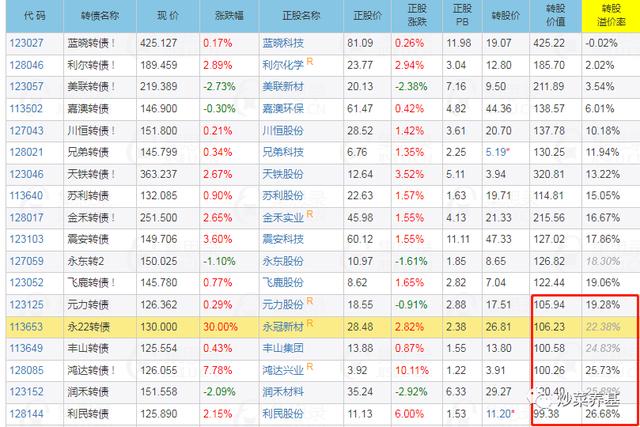The image size is (640, 427).
Task: Open bond code 127059 link
Action: [x=27, y=261]
